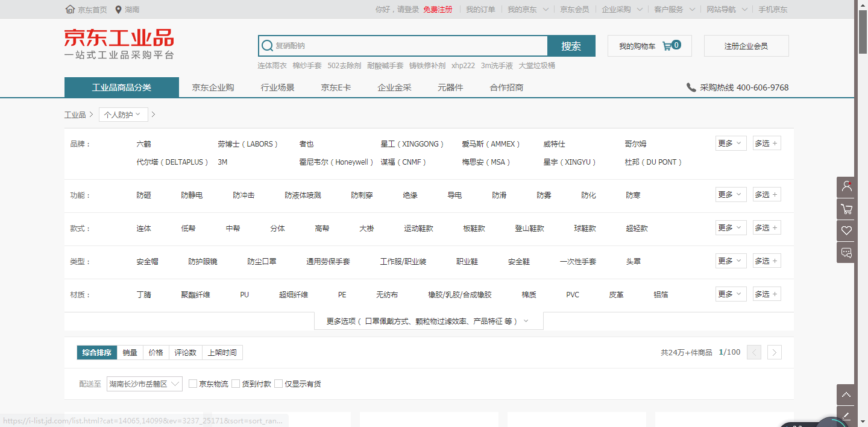Open the cart icon in the right sidebar
The width and height of the screenshot is (868, 427).
pyautogui.click(x=847, y=209)
